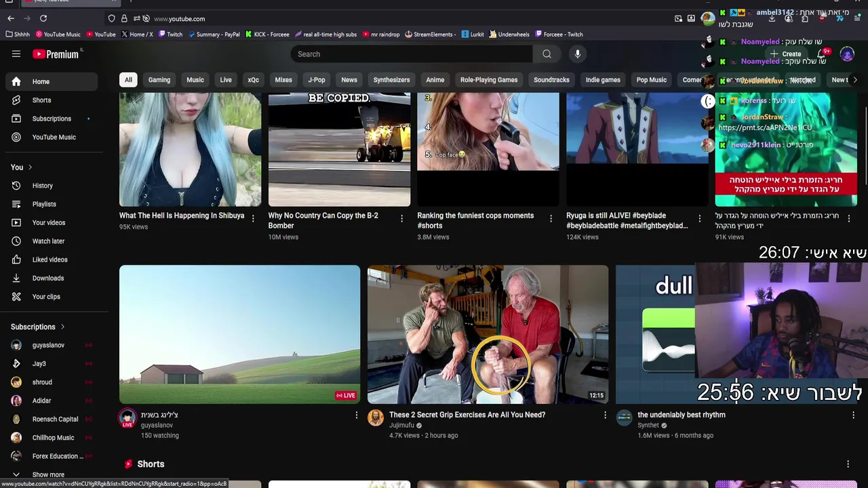Click the YouTube search input field
Image resolution: width=868 pixels, height=488 pixels.
tap(412, 54)
